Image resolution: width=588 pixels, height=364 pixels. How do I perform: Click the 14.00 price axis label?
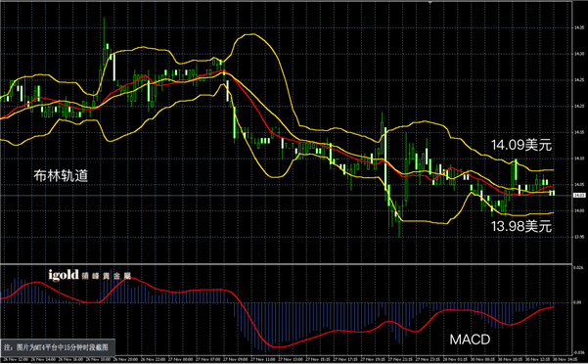coord(578,210)
